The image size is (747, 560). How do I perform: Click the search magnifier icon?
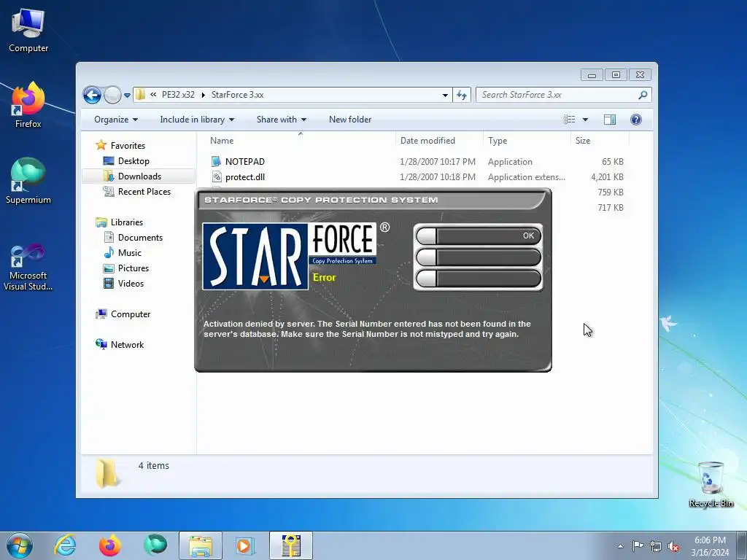[643, 95]
